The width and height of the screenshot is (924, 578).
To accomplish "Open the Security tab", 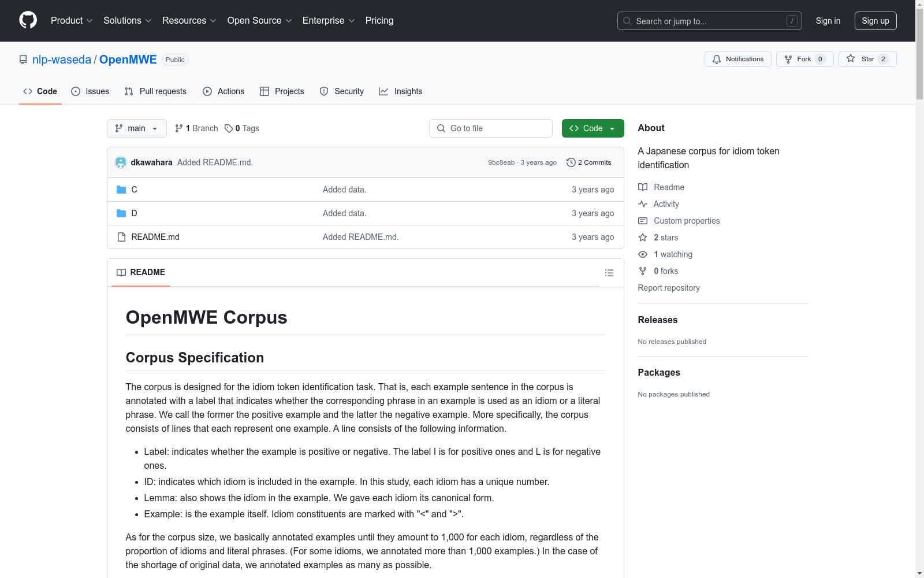I will [342, 91].
